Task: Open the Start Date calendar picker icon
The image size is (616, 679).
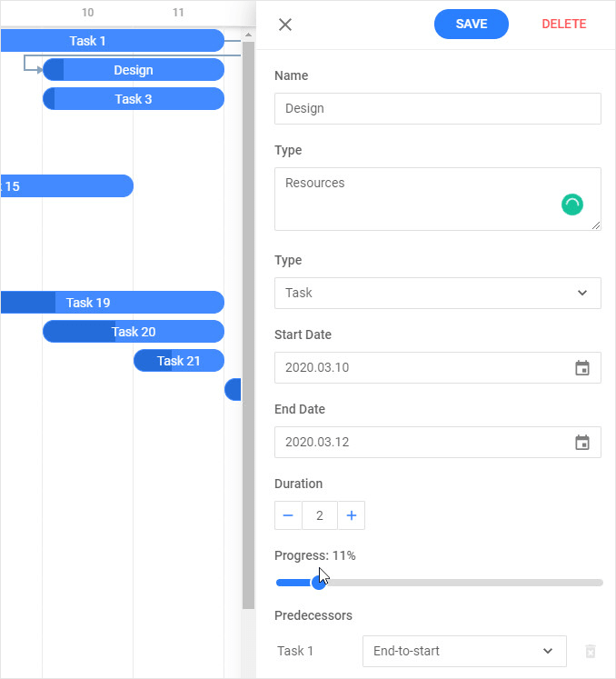Action: pyautogui.click(x=582, y=367)
